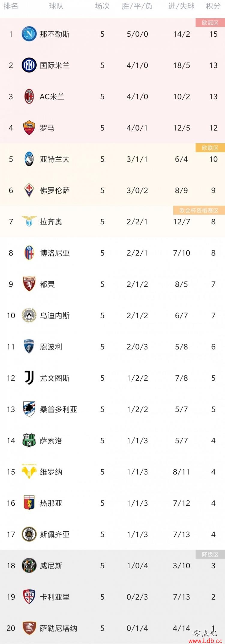Click the 胜/平/负 column header
The image size is (225, 644).
tap(137, 6)
